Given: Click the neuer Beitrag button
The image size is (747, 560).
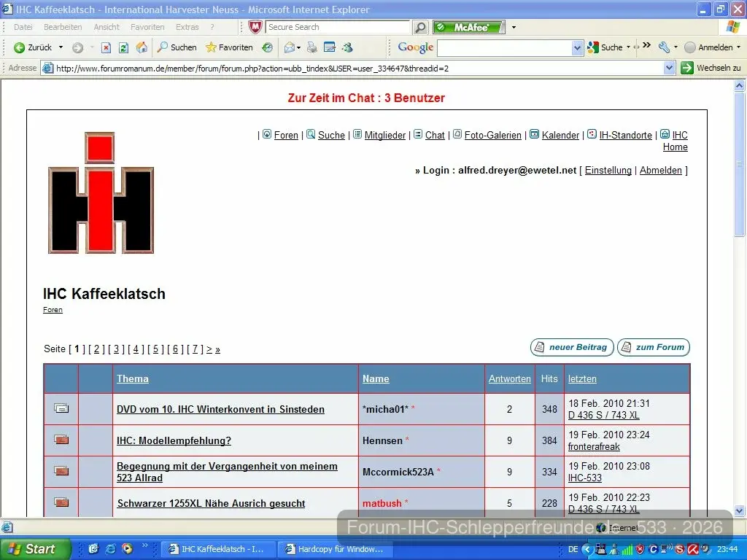Looking at the screenshot, I should (572, 347).
